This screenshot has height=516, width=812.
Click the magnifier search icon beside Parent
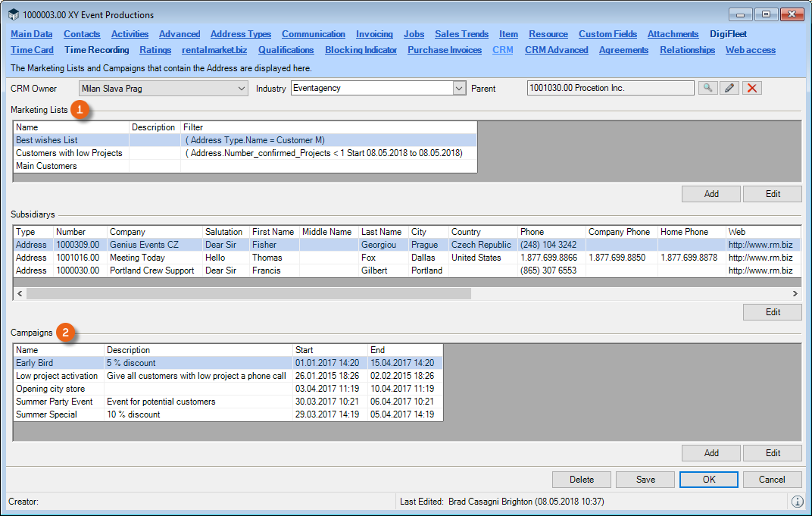707,89
